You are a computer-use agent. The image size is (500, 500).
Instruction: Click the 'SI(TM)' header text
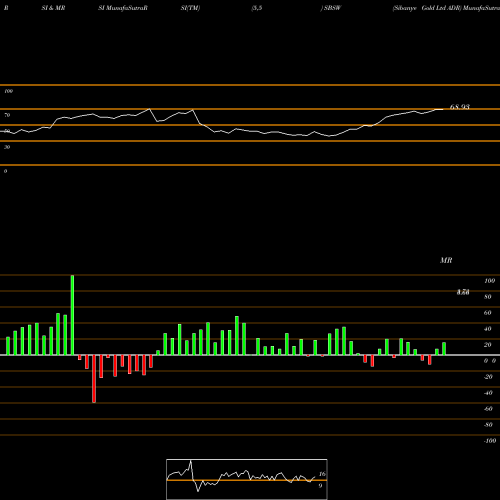(190, 8)
